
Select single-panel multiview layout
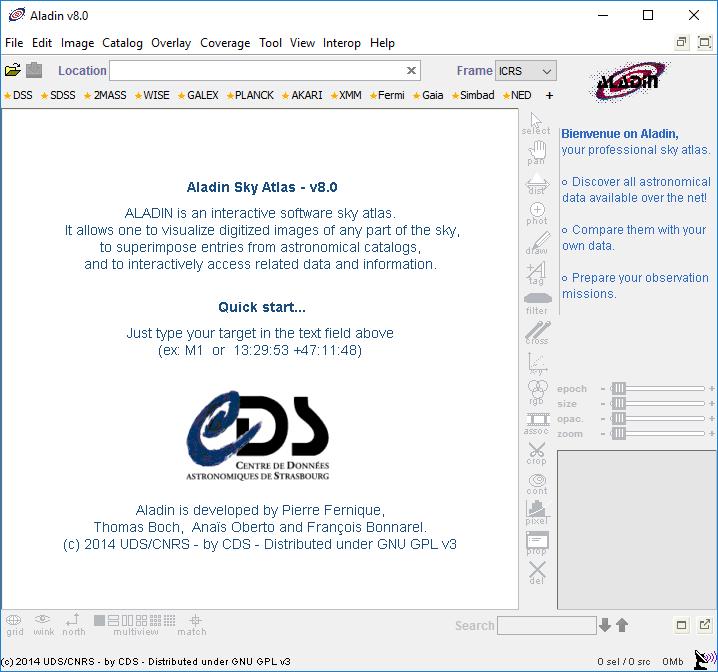coord(99,620)
